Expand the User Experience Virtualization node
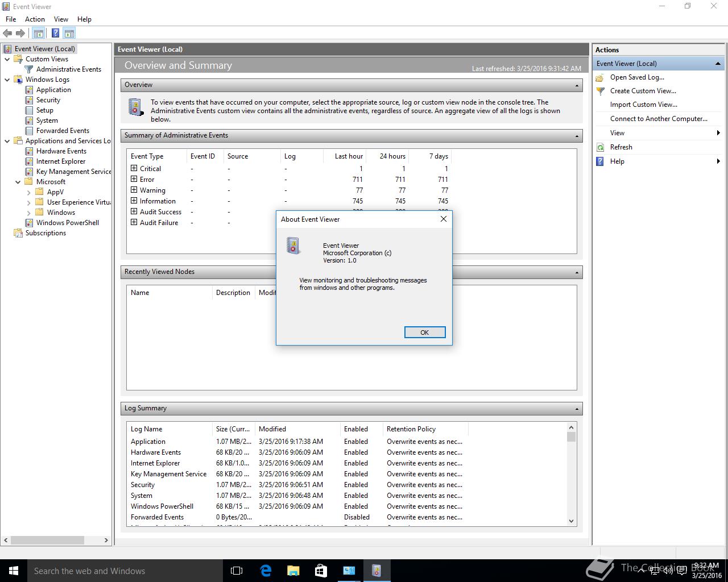Image resolution: width=728 pixels, height=582 pixels. click(28, 202)
